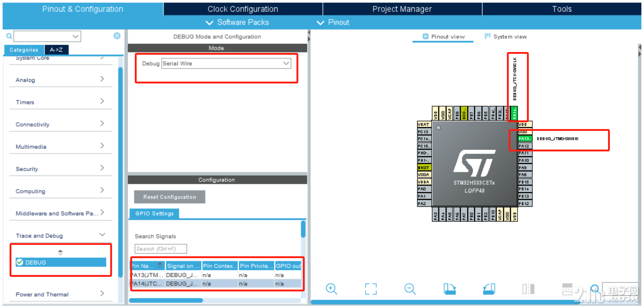Fit the chip to the view
644x306 pixels.
371,289
